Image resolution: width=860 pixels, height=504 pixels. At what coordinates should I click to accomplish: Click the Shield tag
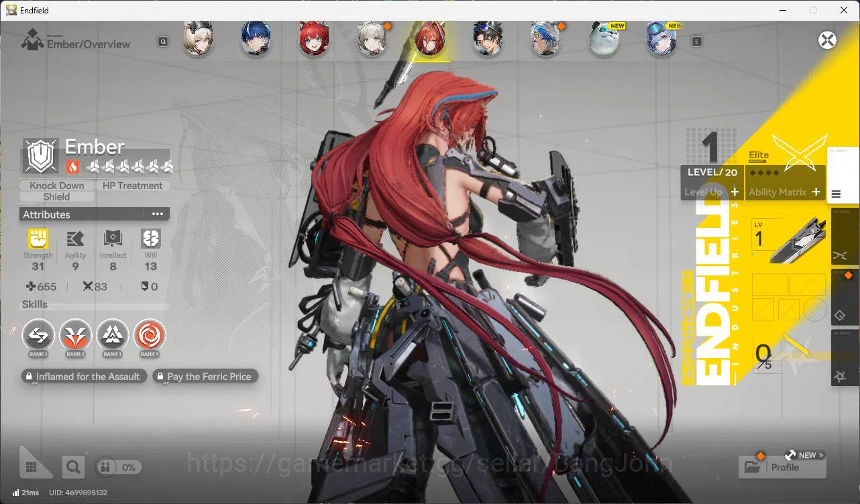(57, 196)
